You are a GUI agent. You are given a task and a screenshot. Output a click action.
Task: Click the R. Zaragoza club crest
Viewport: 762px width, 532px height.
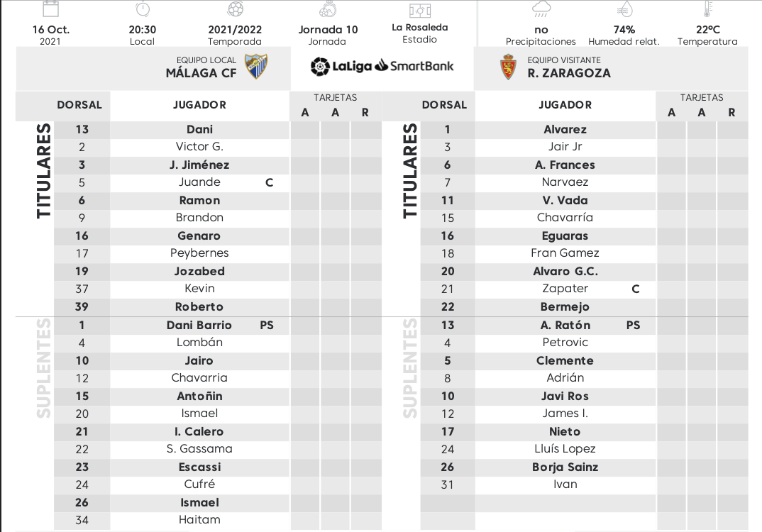tap(508, 67)
